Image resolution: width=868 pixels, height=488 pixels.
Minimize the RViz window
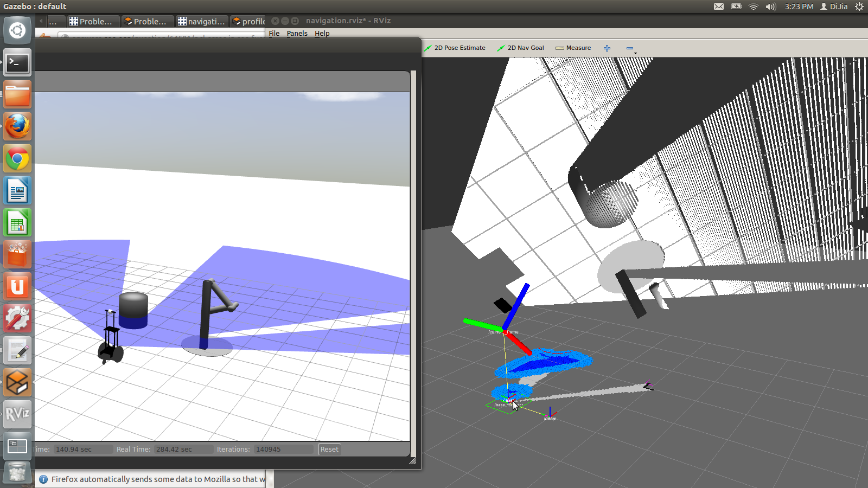285,21
